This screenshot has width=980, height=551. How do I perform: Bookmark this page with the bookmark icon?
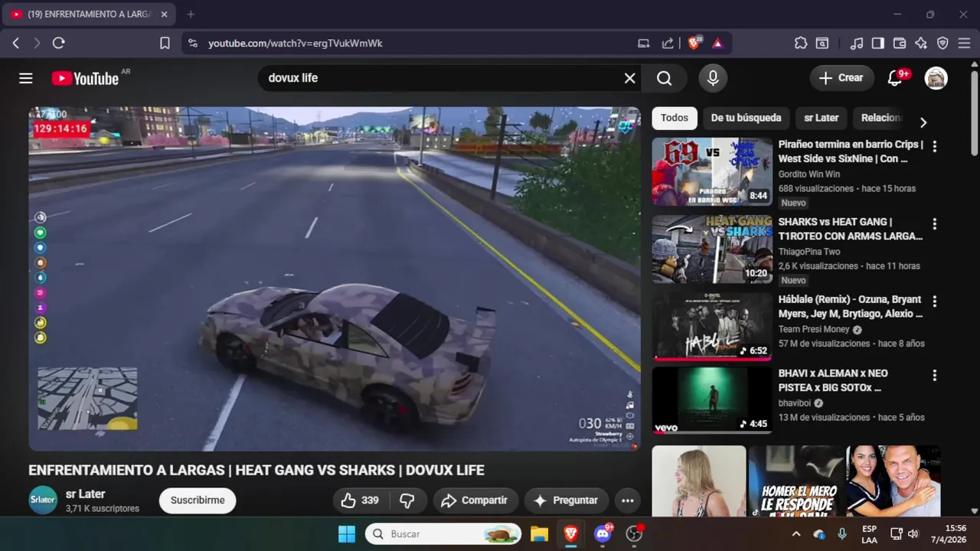(165, 44)
